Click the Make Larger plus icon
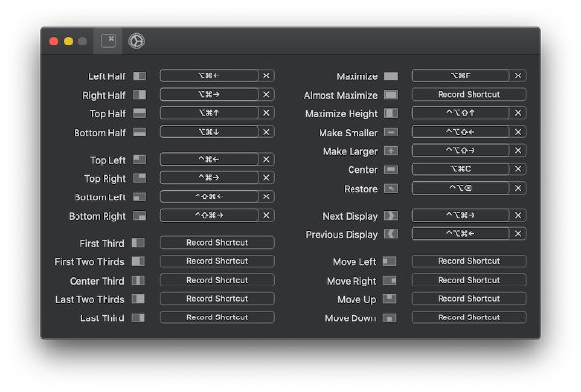The width and height of the screenshot is (581, 392). click(x=391, y=151)
